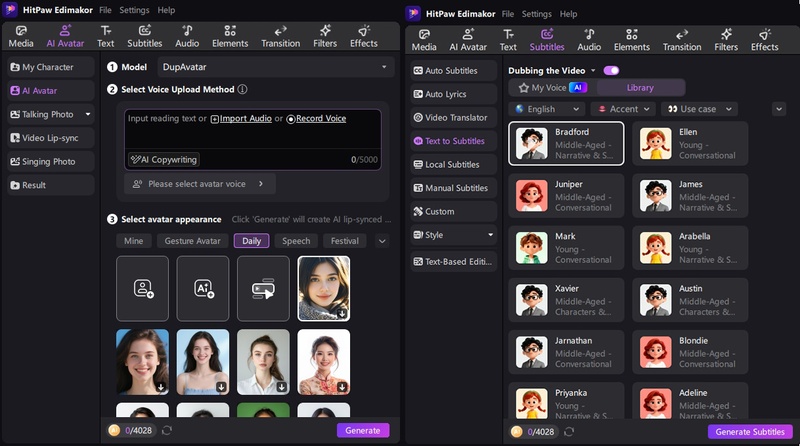The image size is (800, 446).
Task: Click the Generate Subtitles button
Action: (750, 432)
